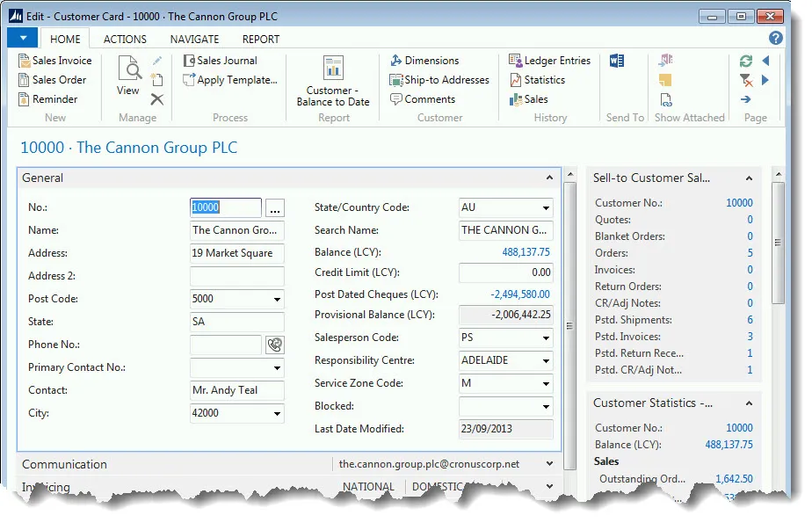
Task: Click the Credit Limit (LCY) field
Action: click(x=505, y=272)
